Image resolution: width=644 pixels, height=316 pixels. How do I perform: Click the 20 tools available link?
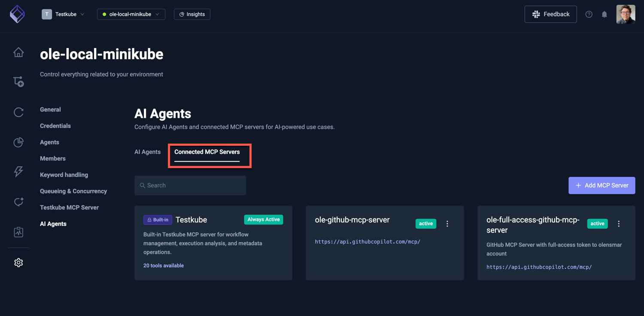164,265
